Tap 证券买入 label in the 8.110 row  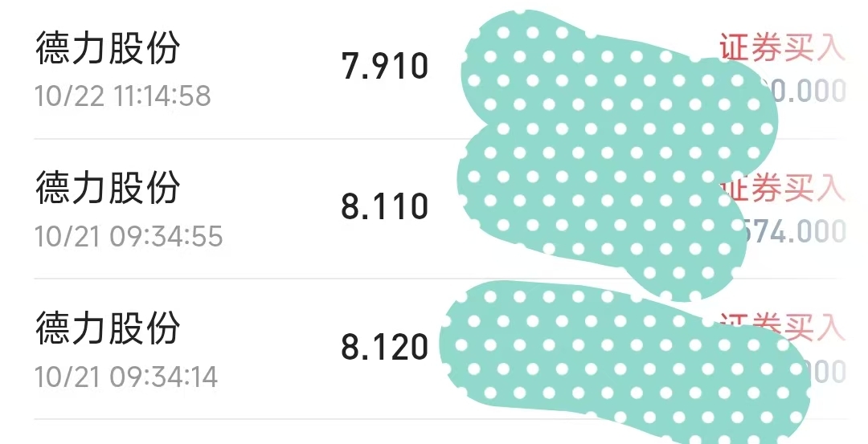pos(792,188)
